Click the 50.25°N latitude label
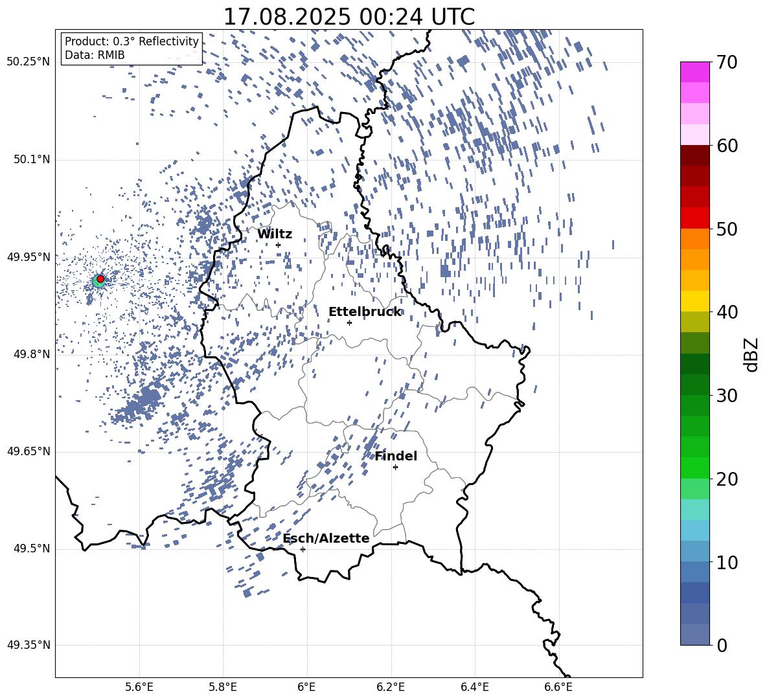Image resolution: width=767 pixels, height=700 pixels. (x=29, y=62)
